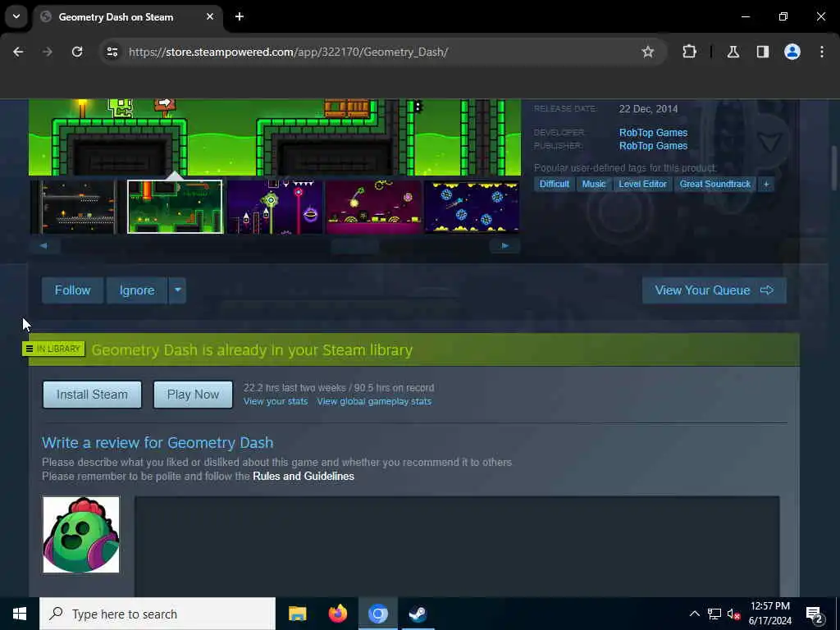Open the Windows Start menu
This screenshot has width=840, height=630.
(x=20, y=614)
